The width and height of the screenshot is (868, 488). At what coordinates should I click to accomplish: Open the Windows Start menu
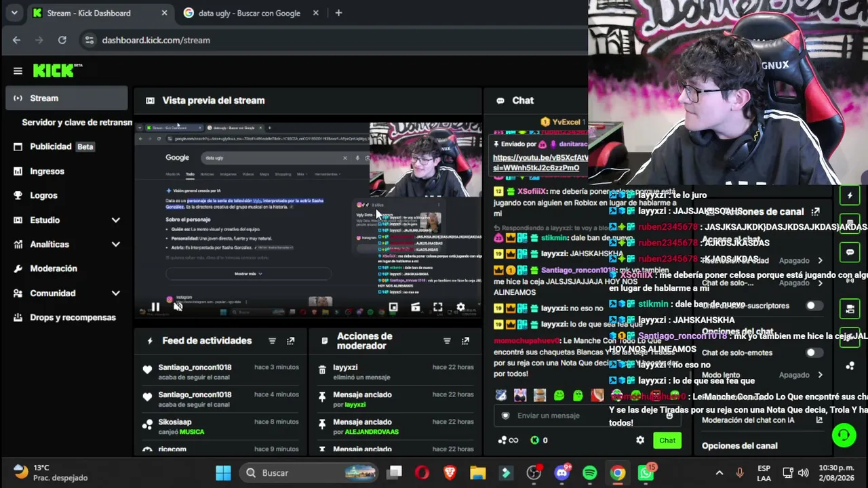click(223, 472)
